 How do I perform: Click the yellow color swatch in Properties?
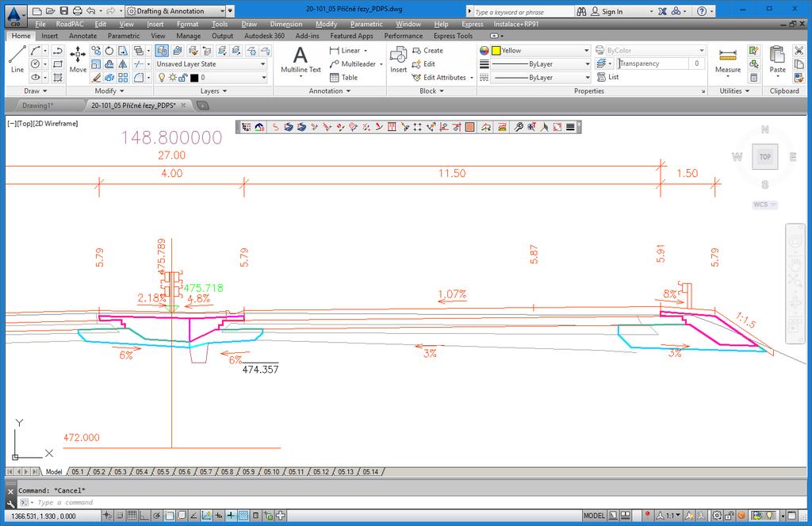[x=496, y=51]
